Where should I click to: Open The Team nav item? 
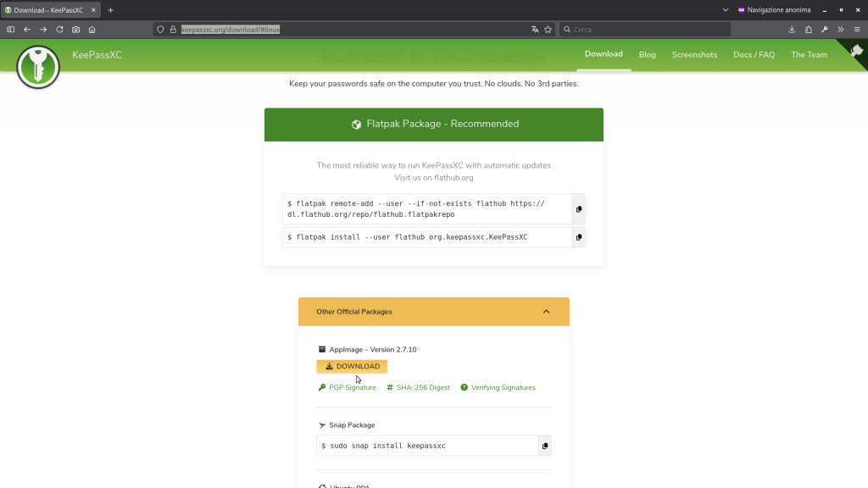coord(809,55)
